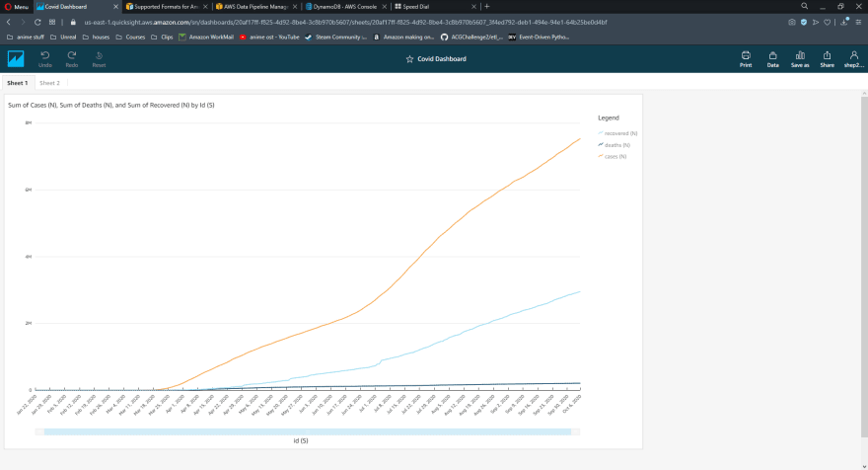
Task: Open the anime stuff bookmark folder
Action: coord(26,38)
